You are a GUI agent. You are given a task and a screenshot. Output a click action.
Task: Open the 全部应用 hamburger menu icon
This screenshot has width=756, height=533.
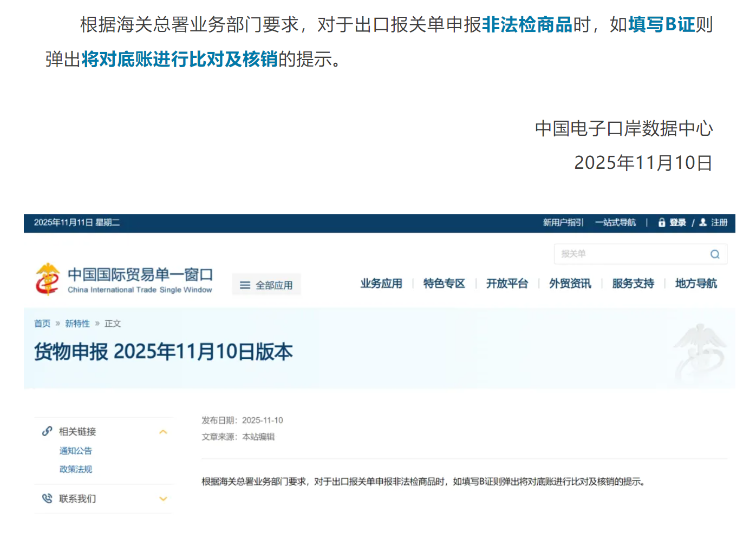245,285
